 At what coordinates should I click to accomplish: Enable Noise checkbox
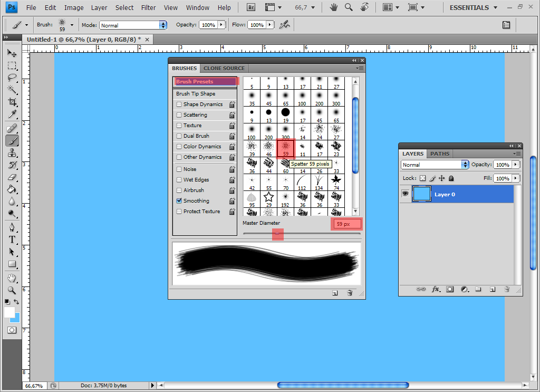point(179,169)
